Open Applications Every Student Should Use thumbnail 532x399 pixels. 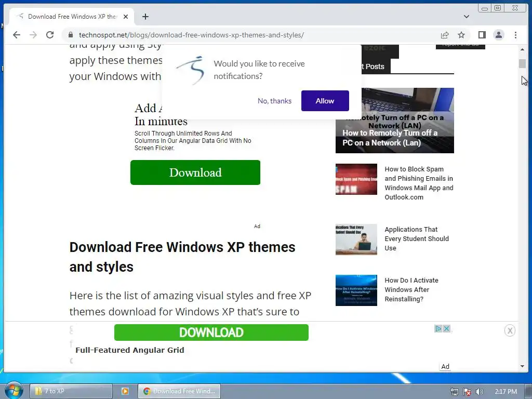[x=356, y=240]
